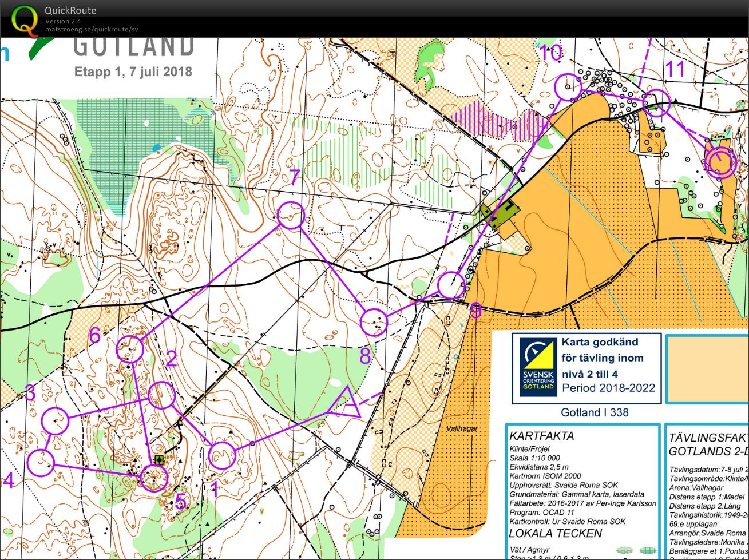Click the QuickRoute Q logo
Image resolution: width=749 pixels, height=560 pixels.
(x=25, y=19)
